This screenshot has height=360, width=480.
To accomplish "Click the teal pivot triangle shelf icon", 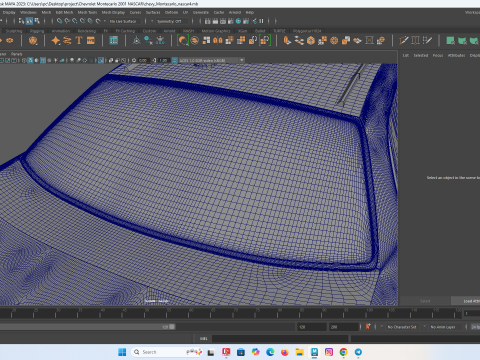I will point(137,41).
